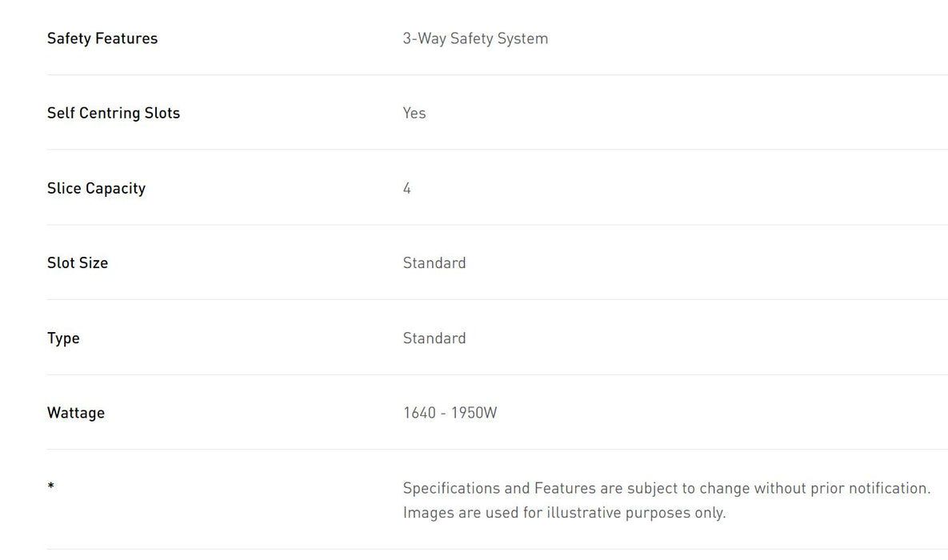Select the 3-Way Safety System value
948x560 pixels.
475,38
